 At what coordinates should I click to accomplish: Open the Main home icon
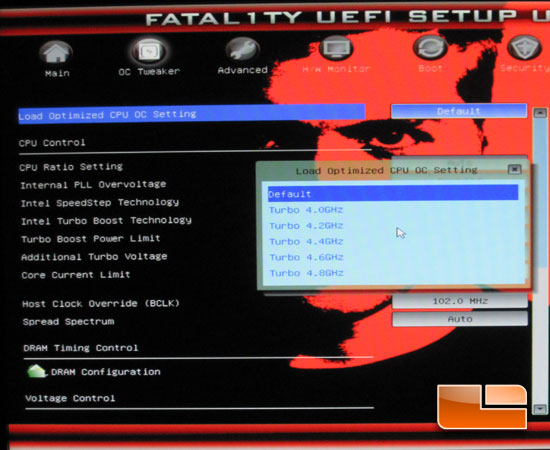(x=56, y=53)
